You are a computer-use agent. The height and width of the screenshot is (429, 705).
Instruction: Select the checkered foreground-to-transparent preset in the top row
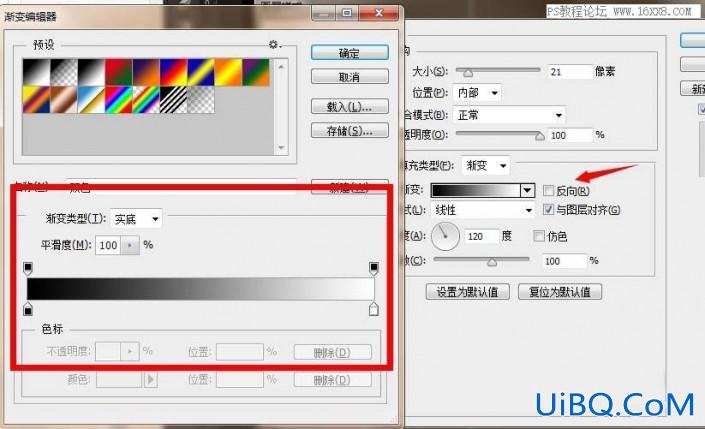[64, 72]
